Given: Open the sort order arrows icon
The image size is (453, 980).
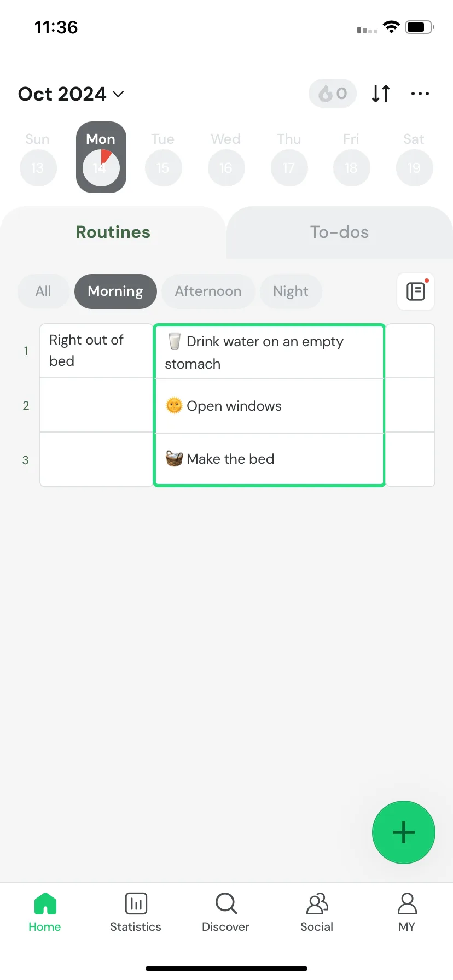Looking at the screenshot, I should 381,94.
